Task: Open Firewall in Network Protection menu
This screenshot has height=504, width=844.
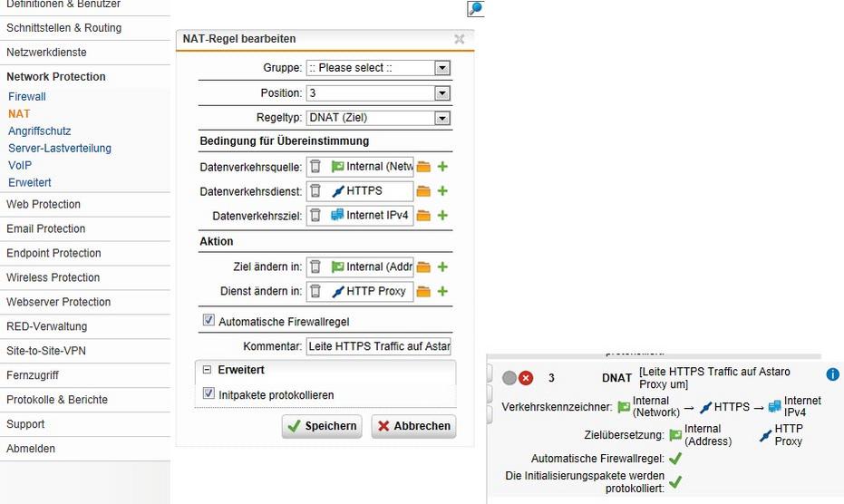Action: tap(27, 97)
